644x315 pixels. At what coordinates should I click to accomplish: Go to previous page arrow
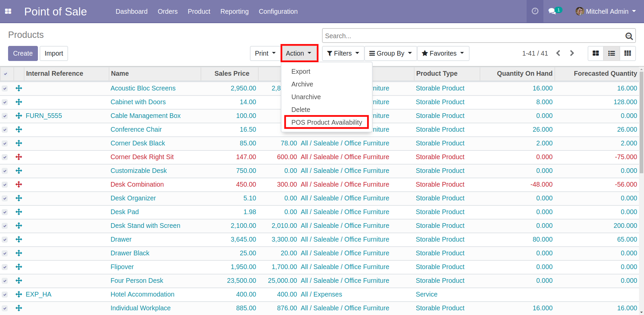pos(558,53)
